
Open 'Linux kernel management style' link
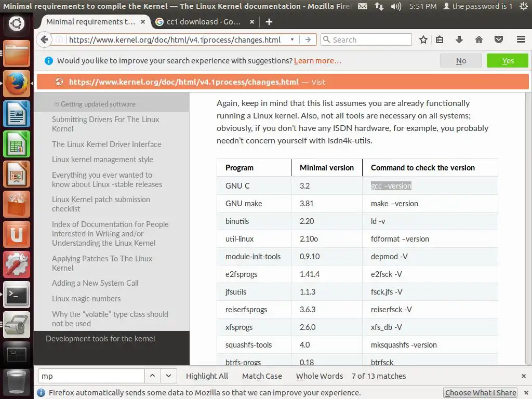click(102, 159)
